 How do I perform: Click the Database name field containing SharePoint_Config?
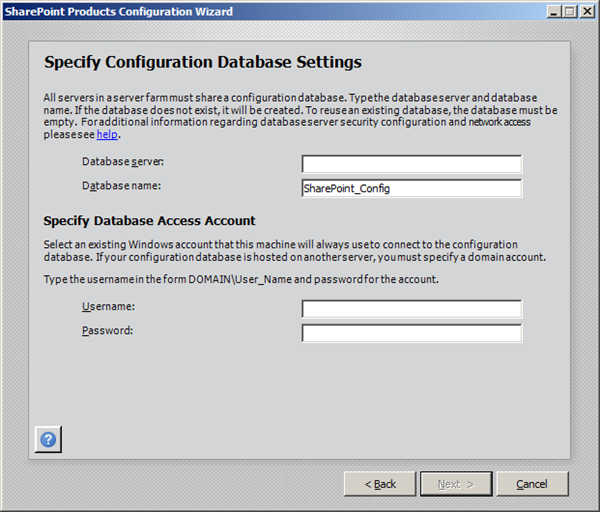(x=411, y=188)
